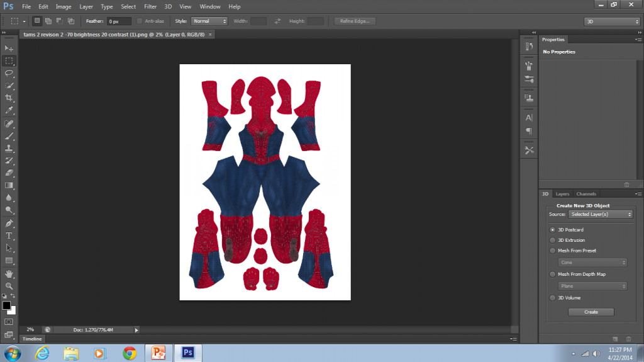
Task: Open the Cone mesh preset dropdown
Action: pyautogui.click(x=592, y=263)
